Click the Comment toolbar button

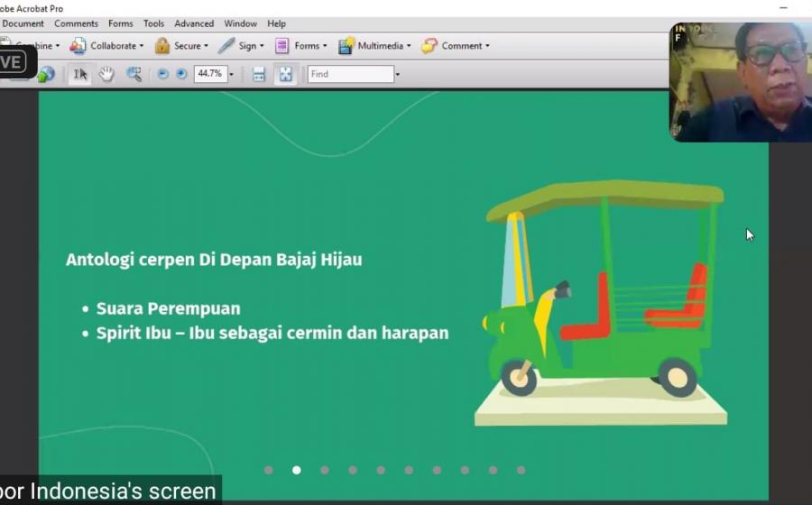[457, 46]
